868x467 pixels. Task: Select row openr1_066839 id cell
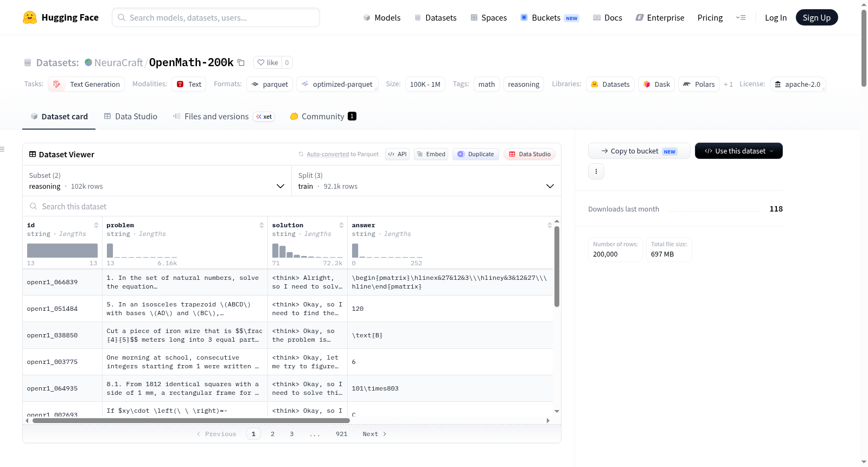[62, 282]
